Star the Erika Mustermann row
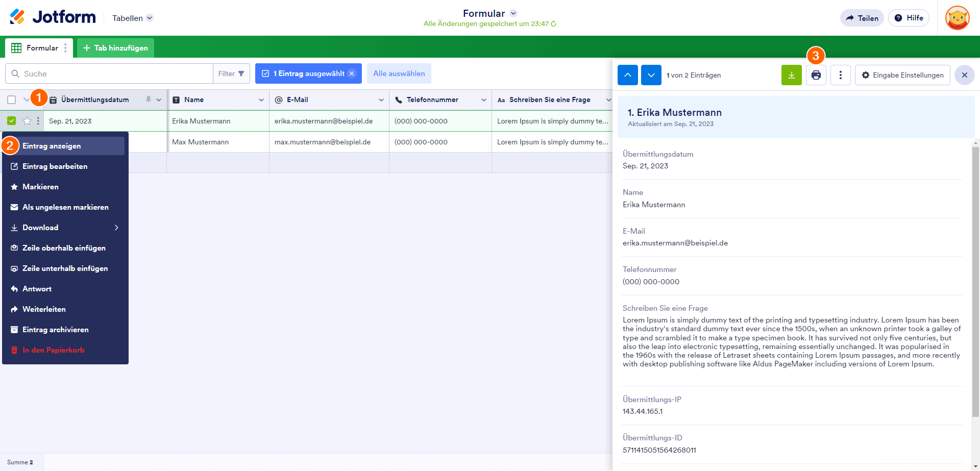 click(x=27, y=121)
